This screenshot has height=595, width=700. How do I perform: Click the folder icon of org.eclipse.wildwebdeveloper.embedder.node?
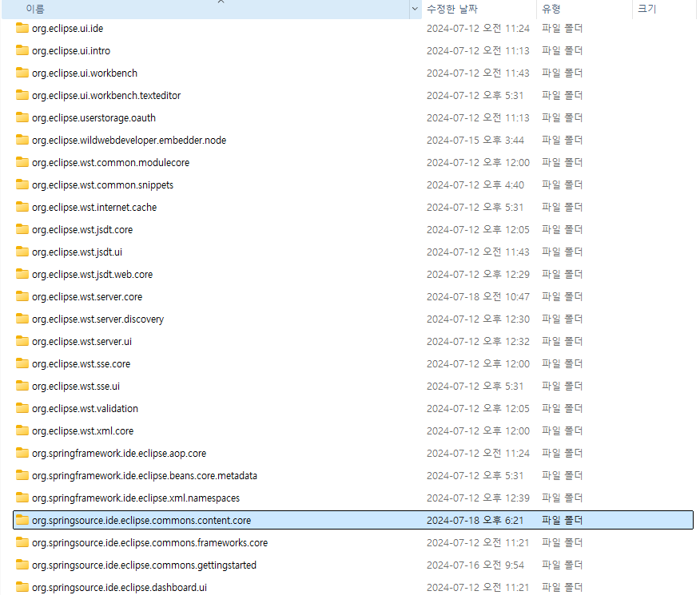(x=22, y=140)
